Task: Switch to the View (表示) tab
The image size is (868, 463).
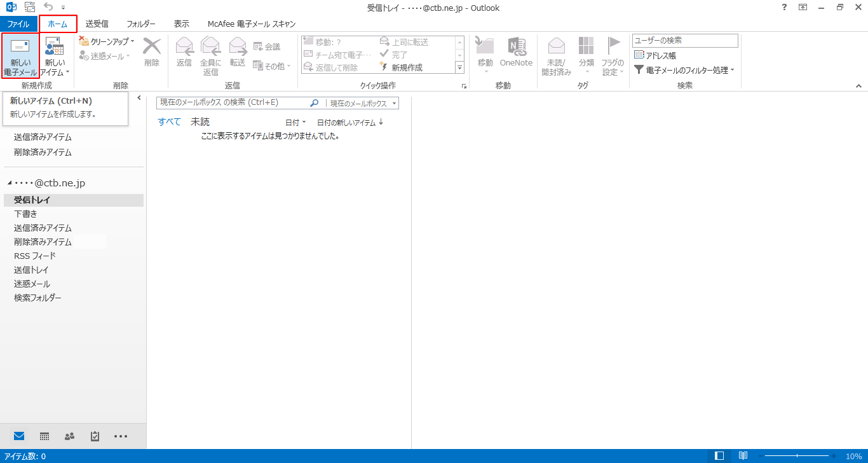Action: point(182,24)
